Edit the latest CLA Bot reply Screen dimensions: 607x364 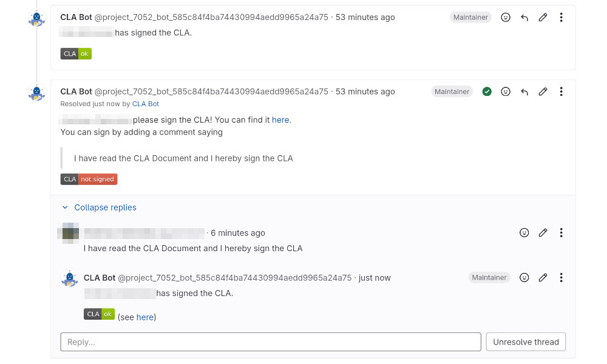point(543,277)
